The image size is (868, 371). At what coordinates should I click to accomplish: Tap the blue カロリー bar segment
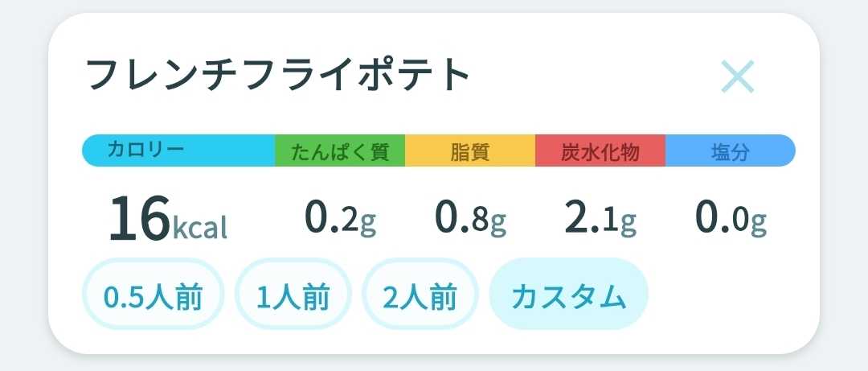point(178,150)
